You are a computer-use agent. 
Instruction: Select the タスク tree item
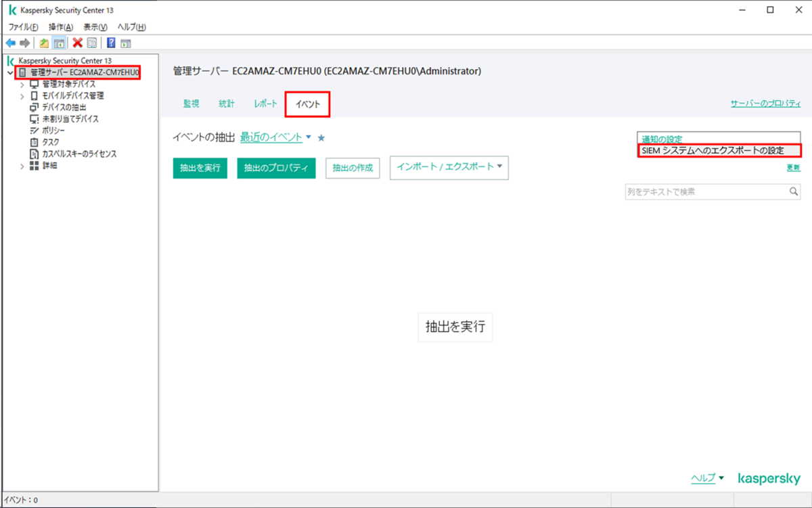[x=51, y=141]
